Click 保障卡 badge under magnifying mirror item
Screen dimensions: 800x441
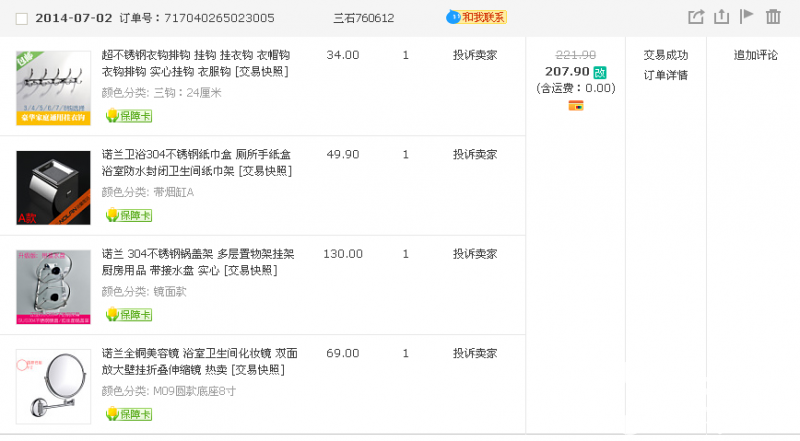(129, 414)
